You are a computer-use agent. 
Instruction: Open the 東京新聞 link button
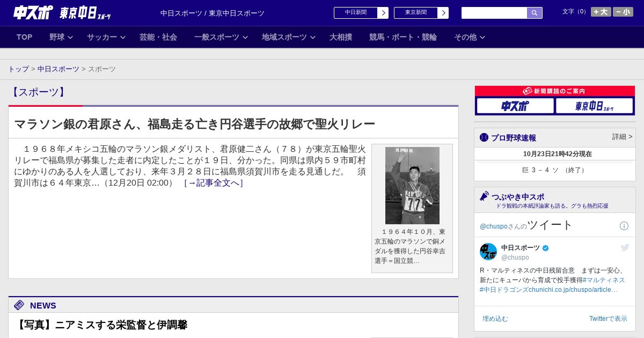(416, 13)
